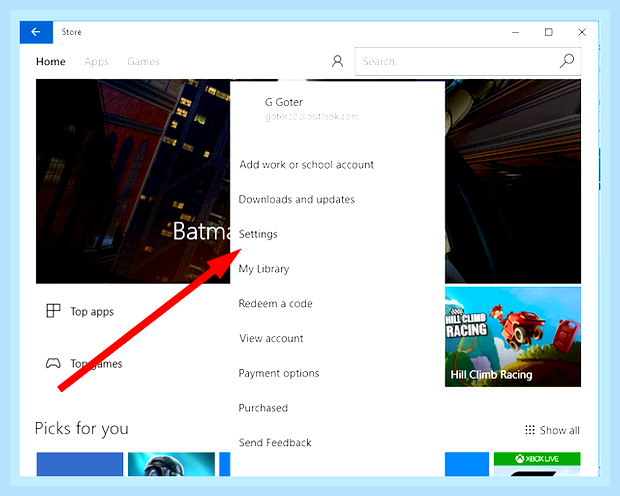Open the Top apps link

pos(92,312)
